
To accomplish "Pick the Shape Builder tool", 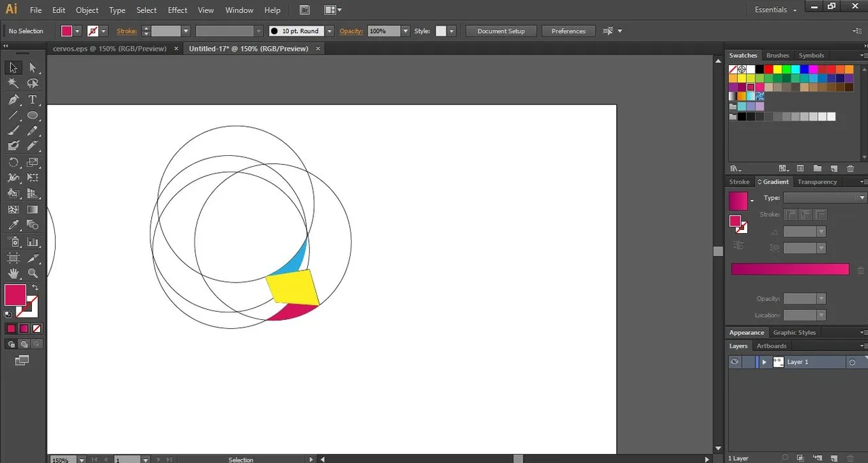I will point(13,194).
